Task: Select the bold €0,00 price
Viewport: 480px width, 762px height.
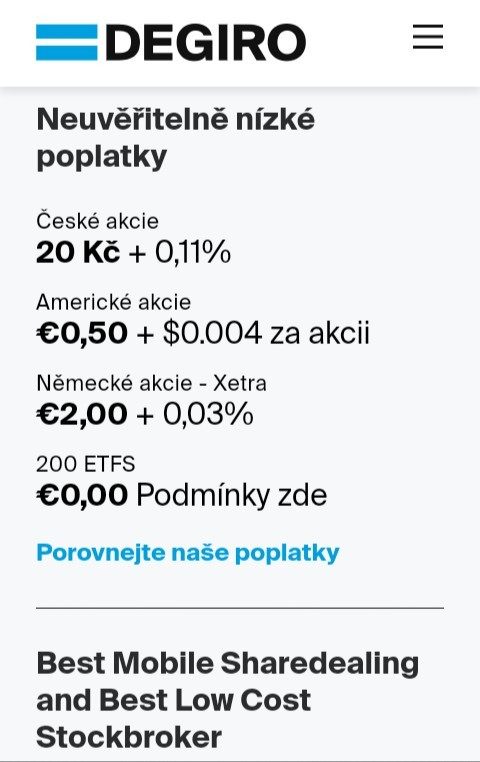Action: point(82,495)
